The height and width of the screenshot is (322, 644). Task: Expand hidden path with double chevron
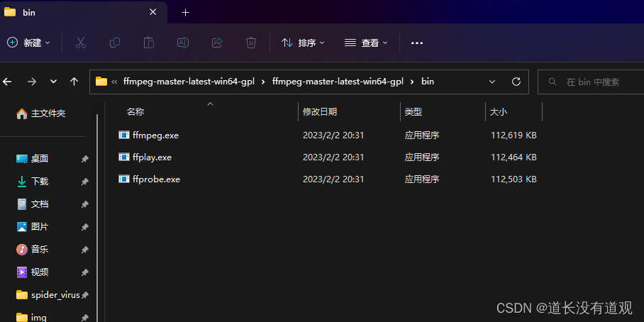(x=115, y=82)
